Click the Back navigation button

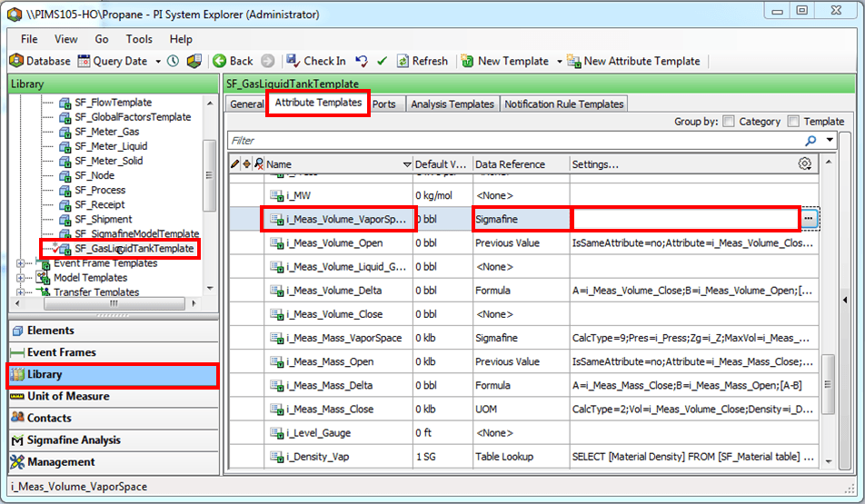(x=233, y=61)
